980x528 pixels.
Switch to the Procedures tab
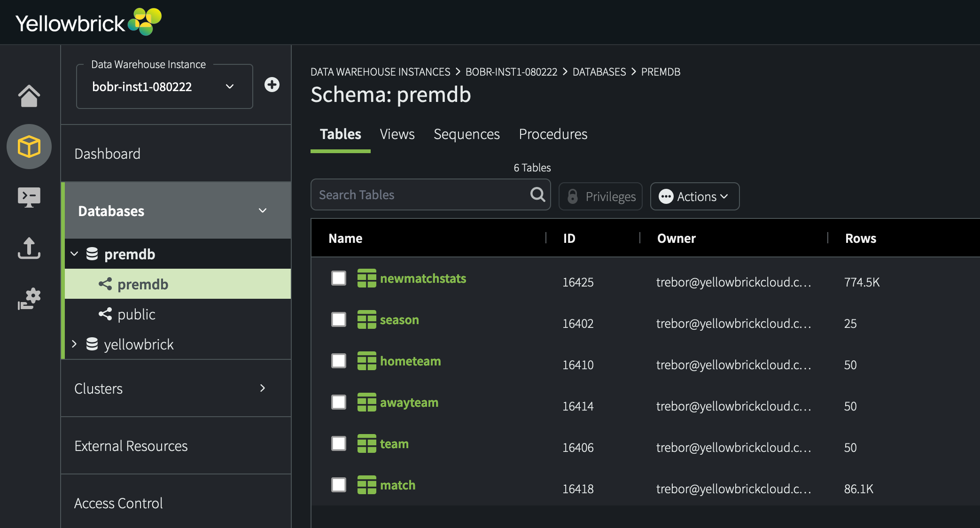coord(552,134)
